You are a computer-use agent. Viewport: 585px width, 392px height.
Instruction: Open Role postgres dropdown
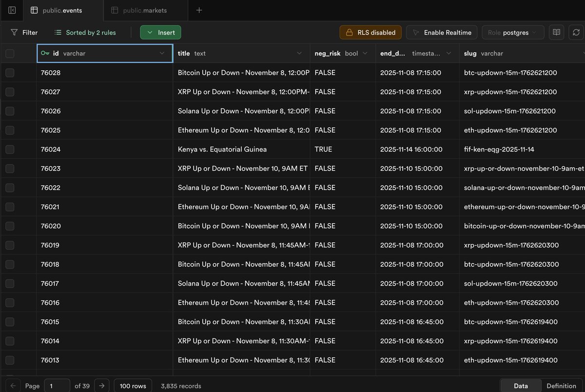[513, 33]
